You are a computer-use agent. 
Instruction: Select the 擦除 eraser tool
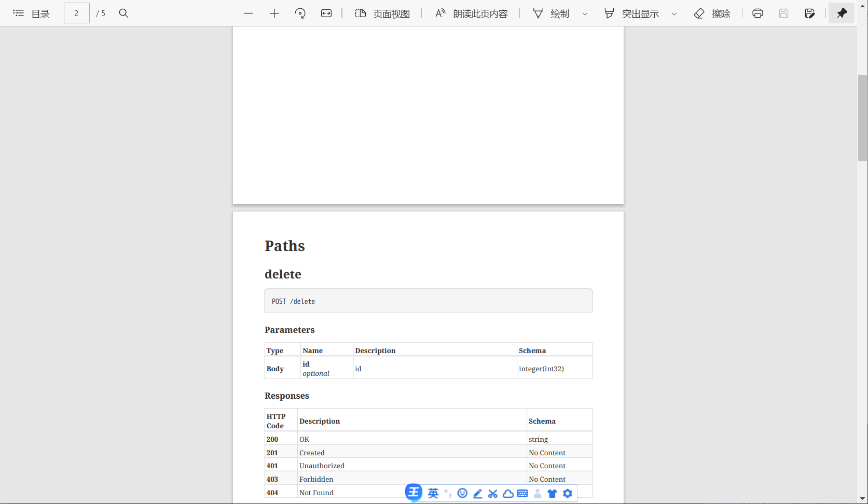(x=712, y=13)
